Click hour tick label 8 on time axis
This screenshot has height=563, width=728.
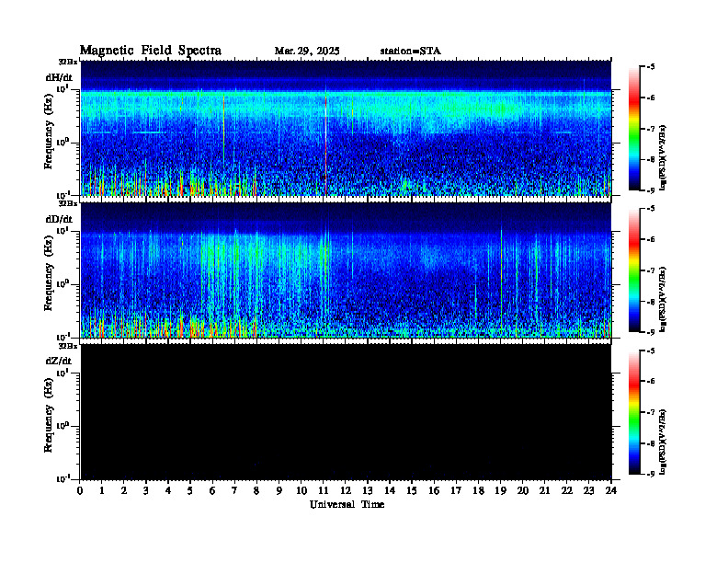tap(256, 491)
